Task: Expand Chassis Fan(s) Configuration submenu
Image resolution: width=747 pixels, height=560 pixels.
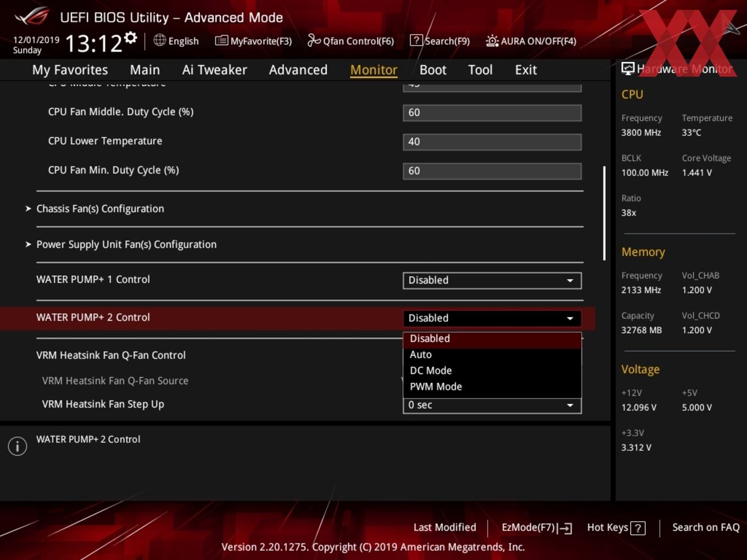Action: coord(100,209)
